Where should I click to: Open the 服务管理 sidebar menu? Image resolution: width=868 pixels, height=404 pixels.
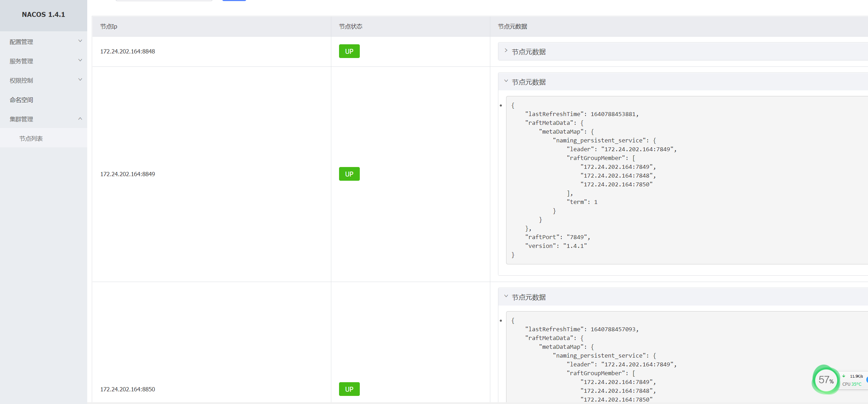pos(21,61)
